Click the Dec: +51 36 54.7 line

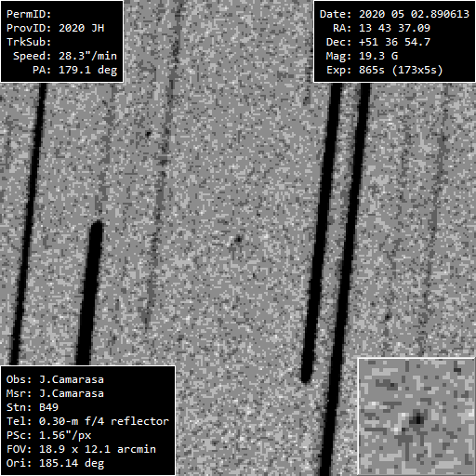tap(378, 42)
